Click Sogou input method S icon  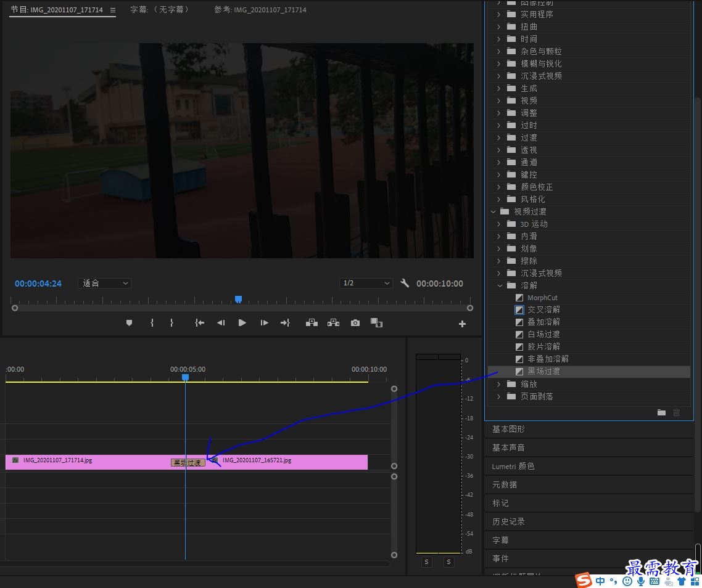click(x=584, y=581)
